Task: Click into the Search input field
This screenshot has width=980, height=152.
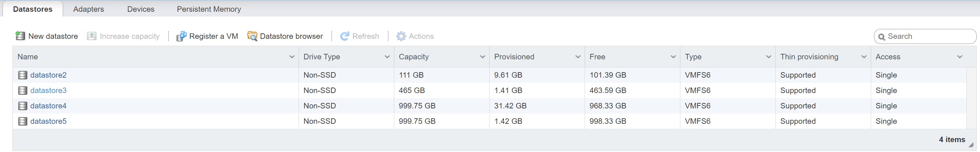Action: point(928,37)
